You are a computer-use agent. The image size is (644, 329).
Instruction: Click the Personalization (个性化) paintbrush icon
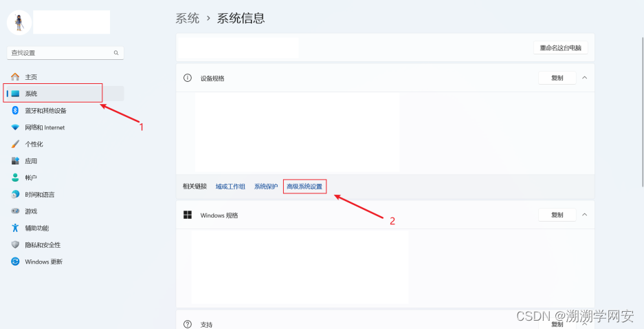(15, 144)
